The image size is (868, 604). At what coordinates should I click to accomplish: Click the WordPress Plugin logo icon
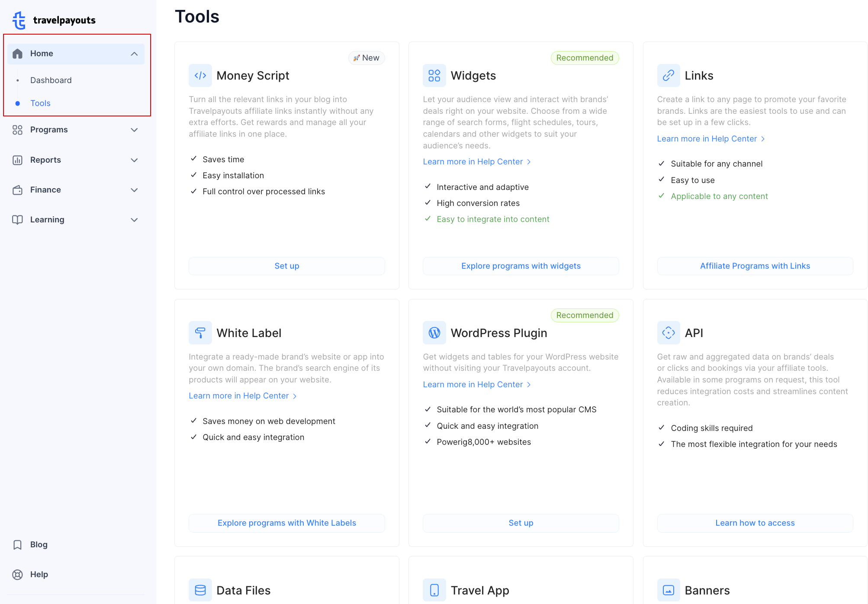coord(434,333)
